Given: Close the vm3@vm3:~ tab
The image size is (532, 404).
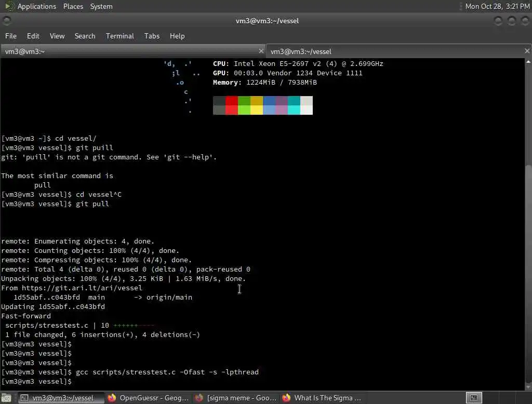Looking at the screenshot, I should coord(261,51).
